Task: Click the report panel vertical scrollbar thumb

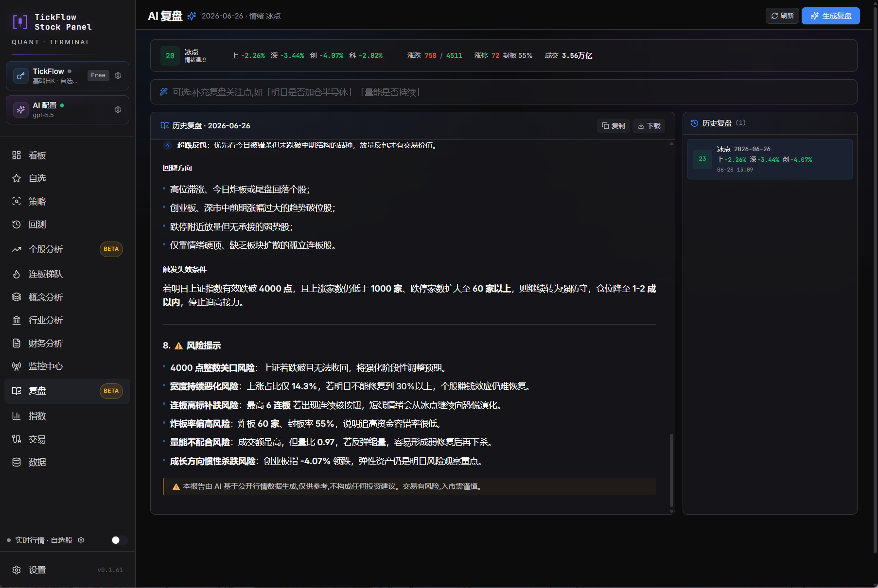Action: click(x=672, y=470)
